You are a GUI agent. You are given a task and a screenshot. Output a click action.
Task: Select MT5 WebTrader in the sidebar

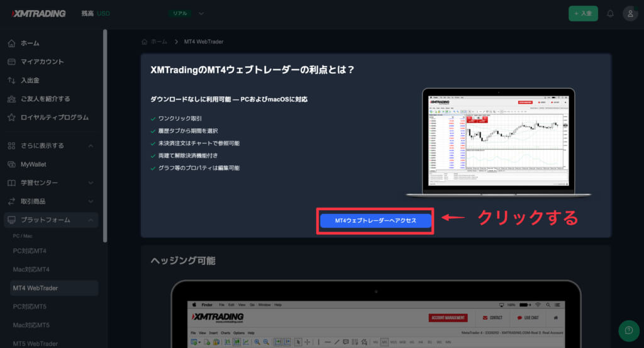35,344
